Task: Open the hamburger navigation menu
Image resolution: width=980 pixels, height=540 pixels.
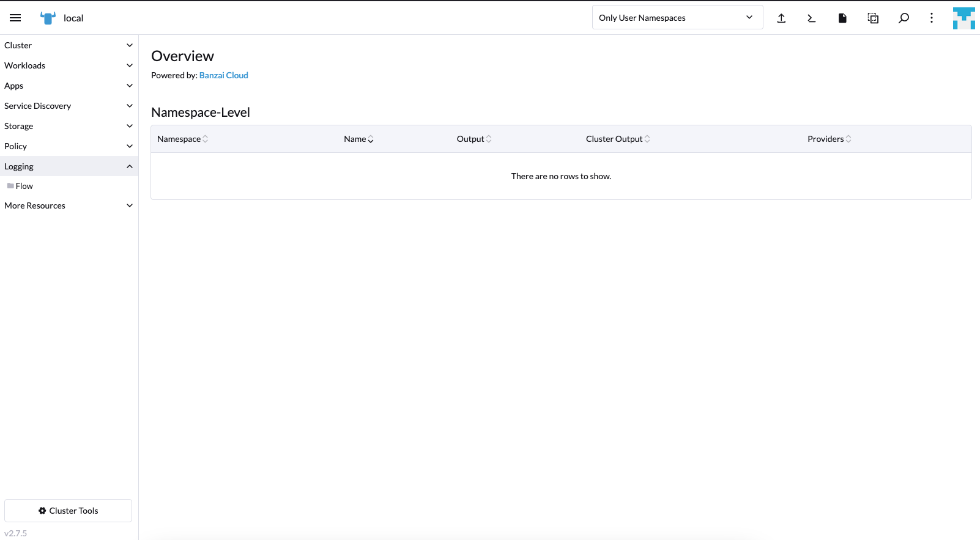Action: (15, 18)
